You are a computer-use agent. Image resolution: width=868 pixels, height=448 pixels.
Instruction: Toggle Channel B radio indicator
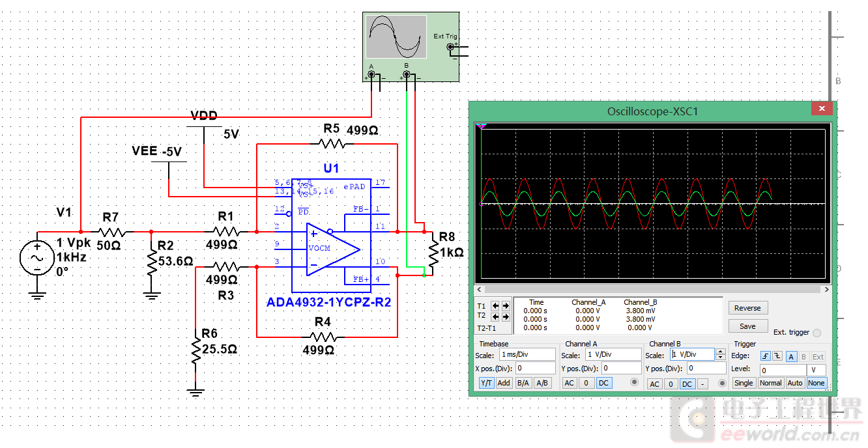[721, 384]
